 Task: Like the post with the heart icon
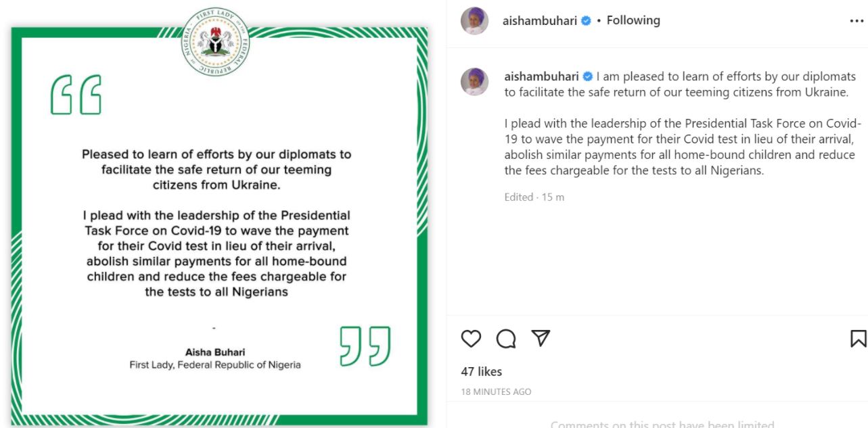coord(471,338)
